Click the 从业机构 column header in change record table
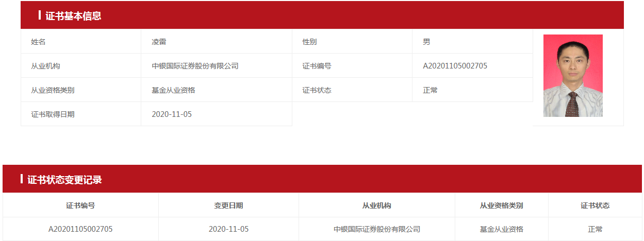Image resolution: width=644 pixels, height=241 pixels. pyautogui.click(x=376, y=205)
